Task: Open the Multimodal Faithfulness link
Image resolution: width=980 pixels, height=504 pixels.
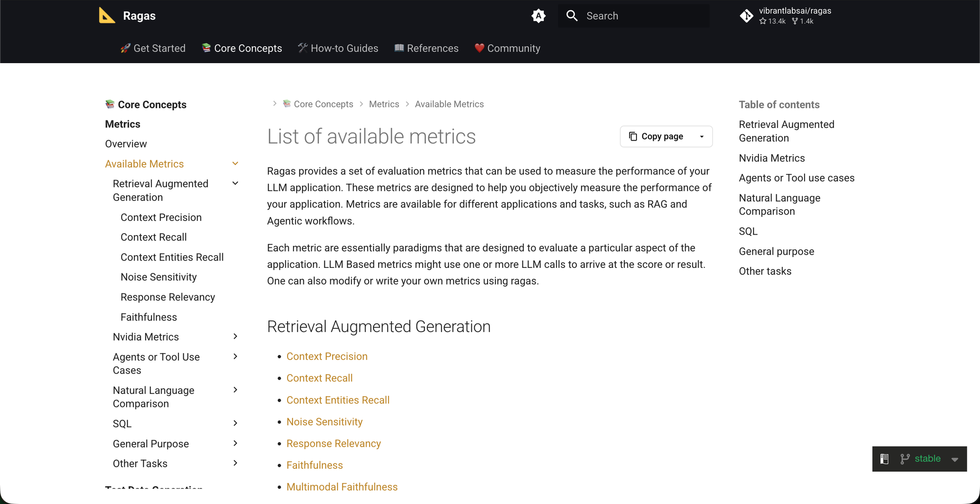Action: (x=342, y=487)
